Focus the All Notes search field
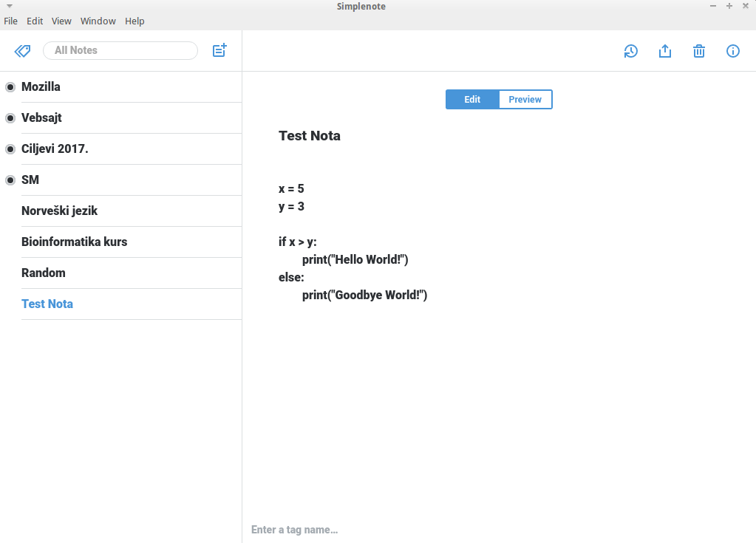This screenshot has width=756, height=543. (x=120, y=50)
